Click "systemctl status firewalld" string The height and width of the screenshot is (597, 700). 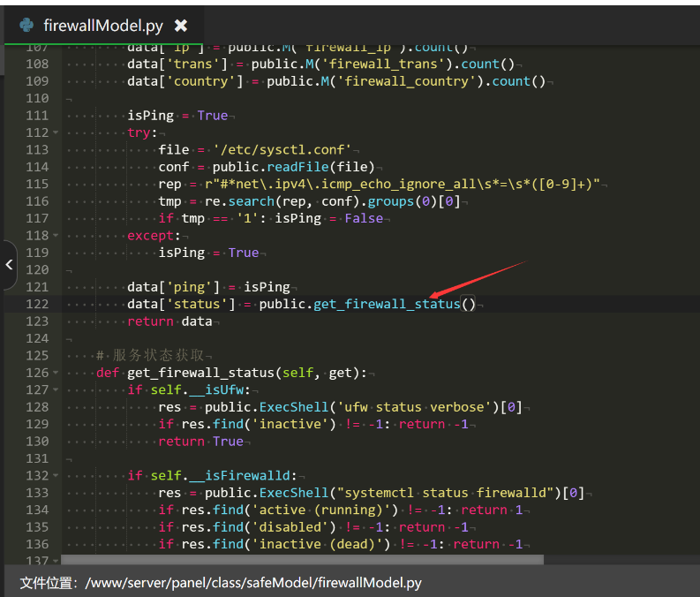coord(446,493)
